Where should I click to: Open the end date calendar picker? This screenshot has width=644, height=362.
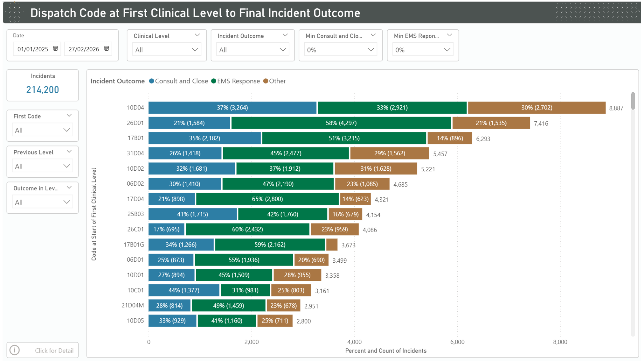coord(107,49)
